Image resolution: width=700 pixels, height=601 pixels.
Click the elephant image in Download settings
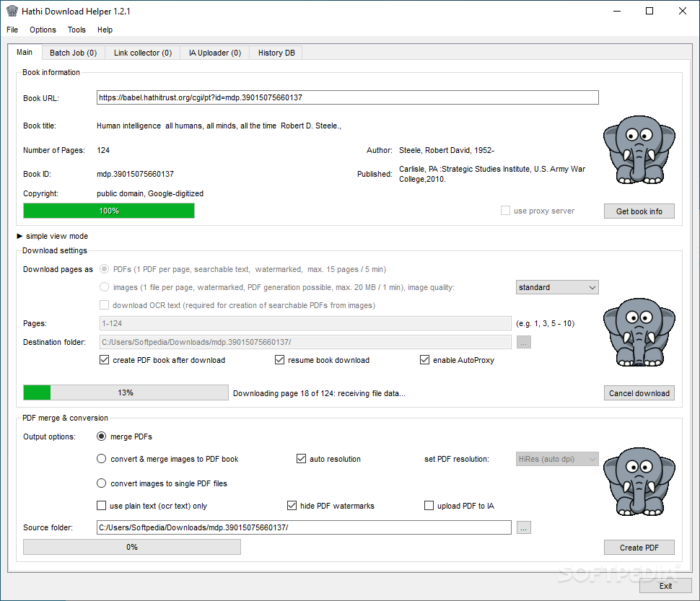639,333
